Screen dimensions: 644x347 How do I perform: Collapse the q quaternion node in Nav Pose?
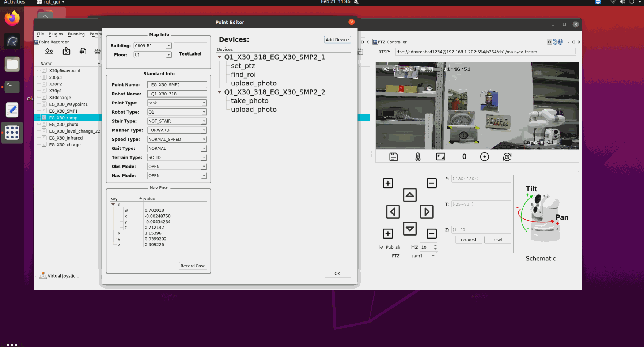[113, 205]
